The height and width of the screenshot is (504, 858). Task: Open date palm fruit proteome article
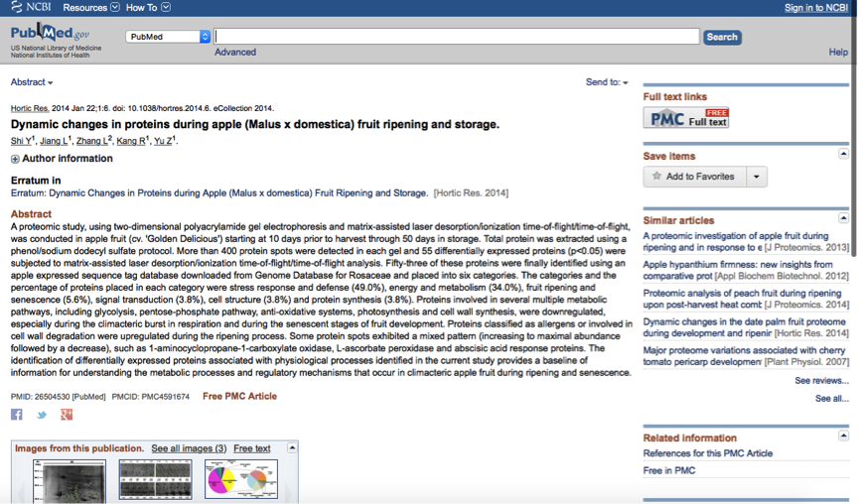click(744, 327)
